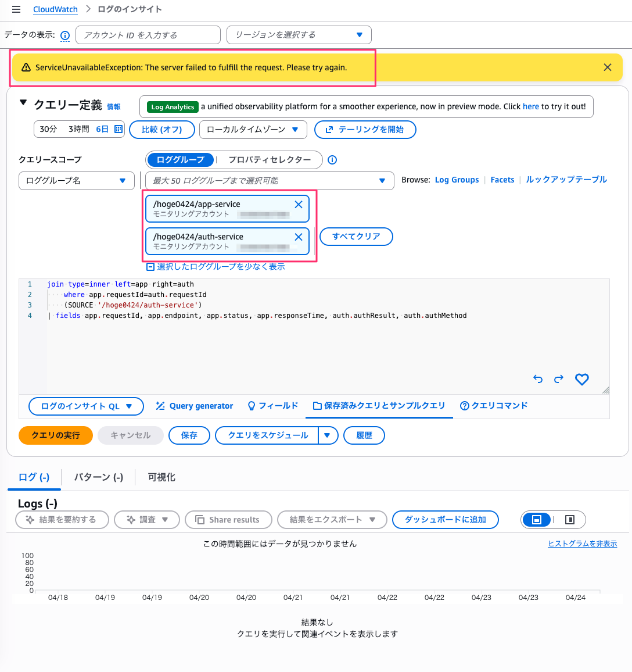Click the info icon next to クエリスコープ
Image resolution: width=632 pixels, height=672 pixels.
(x=332, y=160)
